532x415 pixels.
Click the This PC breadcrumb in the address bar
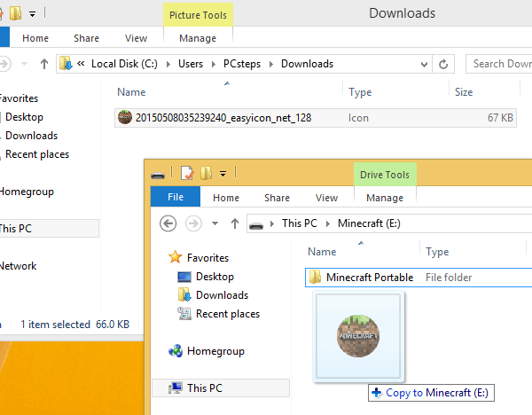tap(300, 223)
